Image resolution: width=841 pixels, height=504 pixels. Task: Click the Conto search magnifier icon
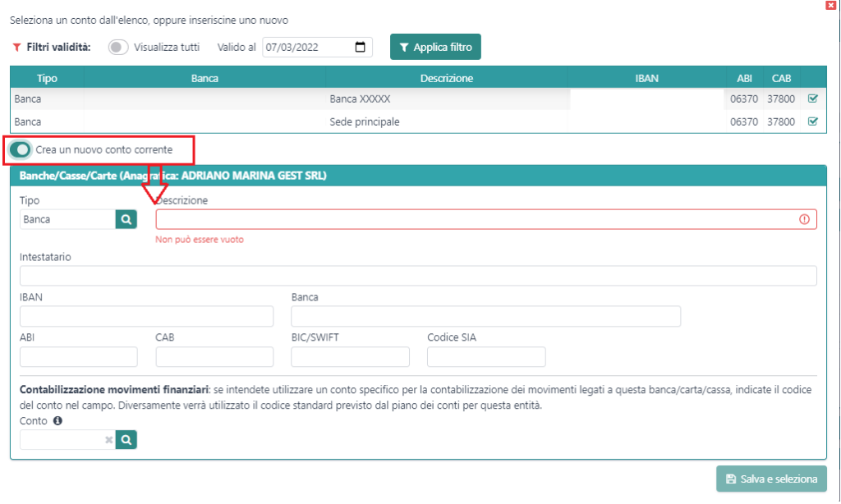click(126, 440)
